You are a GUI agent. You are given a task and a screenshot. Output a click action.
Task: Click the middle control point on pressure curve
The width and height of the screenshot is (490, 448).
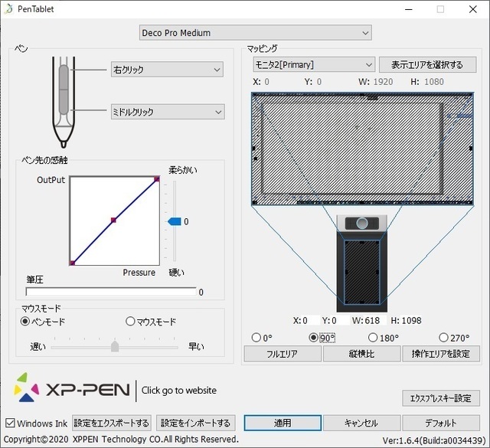click(114, 220)
